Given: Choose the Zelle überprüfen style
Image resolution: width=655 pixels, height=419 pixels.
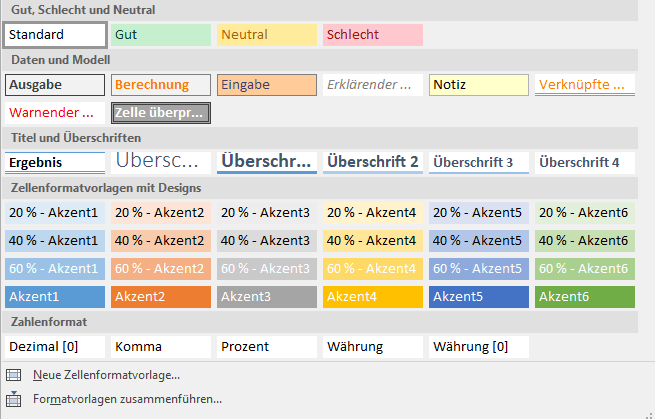Looking at the screenshot, I should (161, 113).
